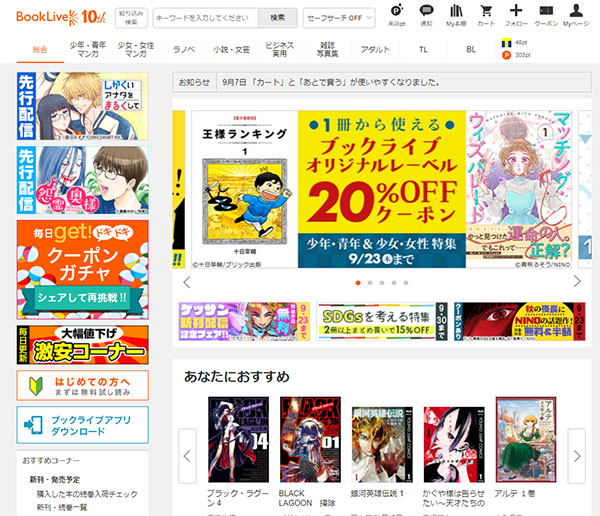Show previous slide in main banner carousel
600x516 pixels.
pyautogui.click(x=187, y=282)
